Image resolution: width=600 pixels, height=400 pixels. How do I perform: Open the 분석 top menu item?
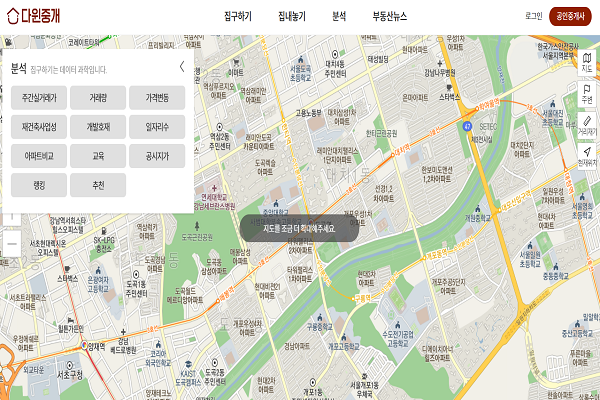click(x=339, y=16)
